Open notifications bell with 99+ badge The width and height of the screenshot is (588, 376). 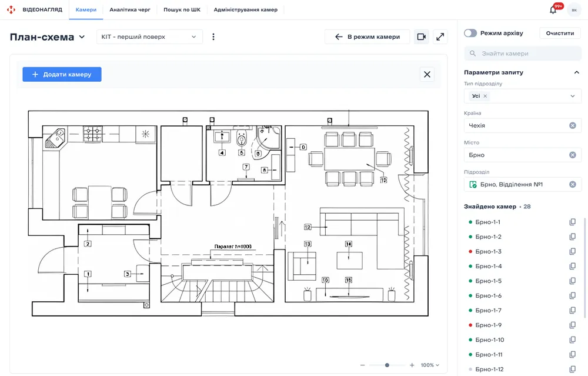click(x=553, y=10)
